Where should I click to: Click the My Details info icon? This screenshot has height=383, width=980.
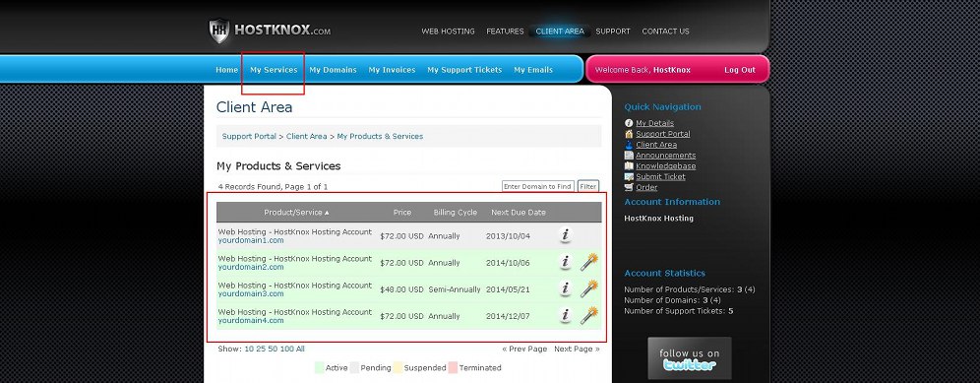tap(629, 123)
